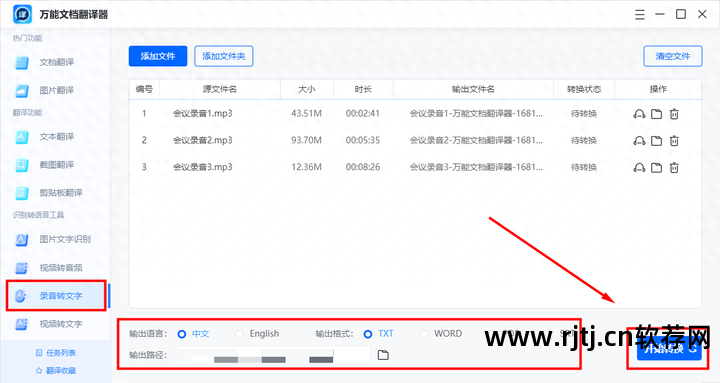Image resolution: width=720 pixels, height=383 pixels.
Task: Click file name 会议录音1.mp3
Action: tap(202, 113)
